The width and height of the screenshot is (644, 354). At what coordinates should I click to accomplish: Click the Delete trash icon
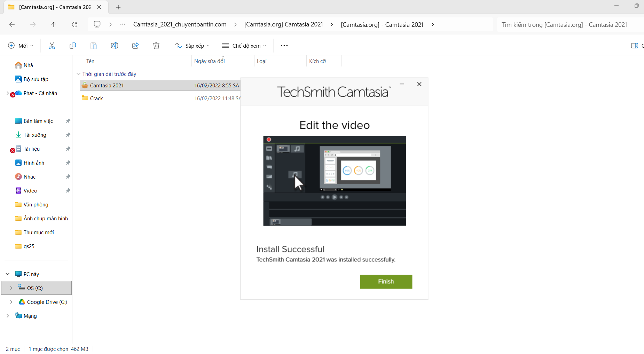[156, 46]
